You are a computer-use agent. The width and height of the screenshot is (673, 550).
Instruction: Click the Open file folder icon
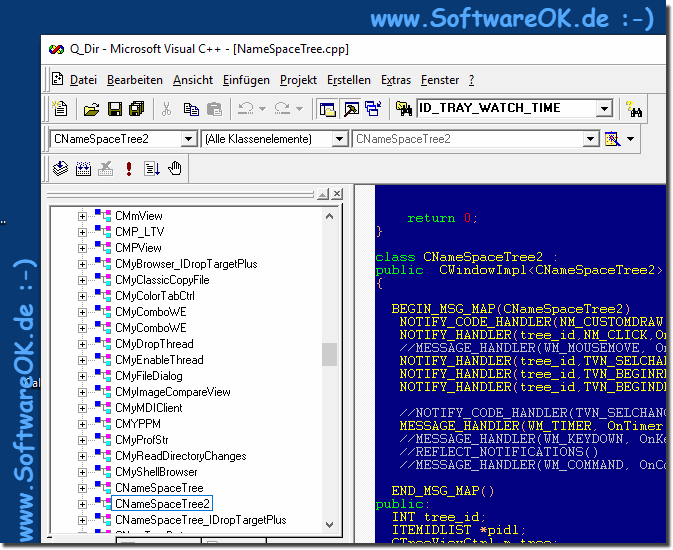point(91,109)
